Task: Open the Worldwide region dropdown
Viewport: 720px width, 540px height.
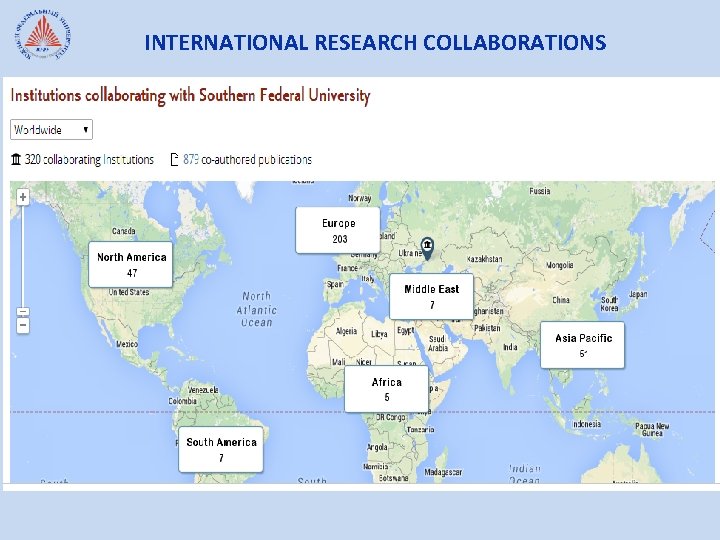Action: click(x=51, y=129)
